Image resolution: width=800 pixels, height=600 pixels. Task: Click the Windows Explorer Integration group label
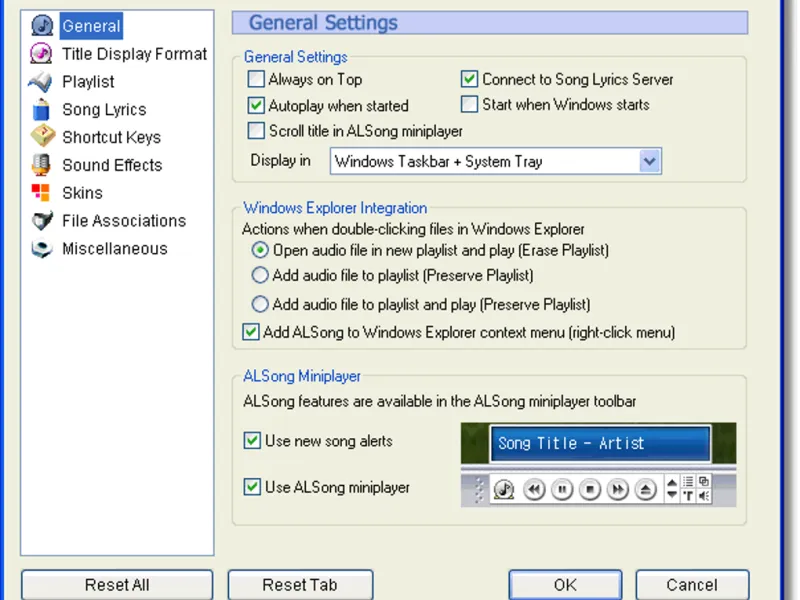pyautogui.click(x=335, y=208)
